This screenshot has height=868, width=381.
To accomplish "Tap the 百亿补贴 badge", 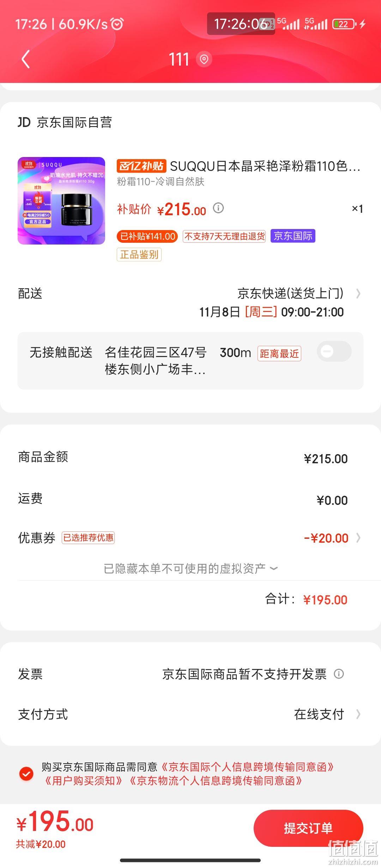I will point(141,166).
